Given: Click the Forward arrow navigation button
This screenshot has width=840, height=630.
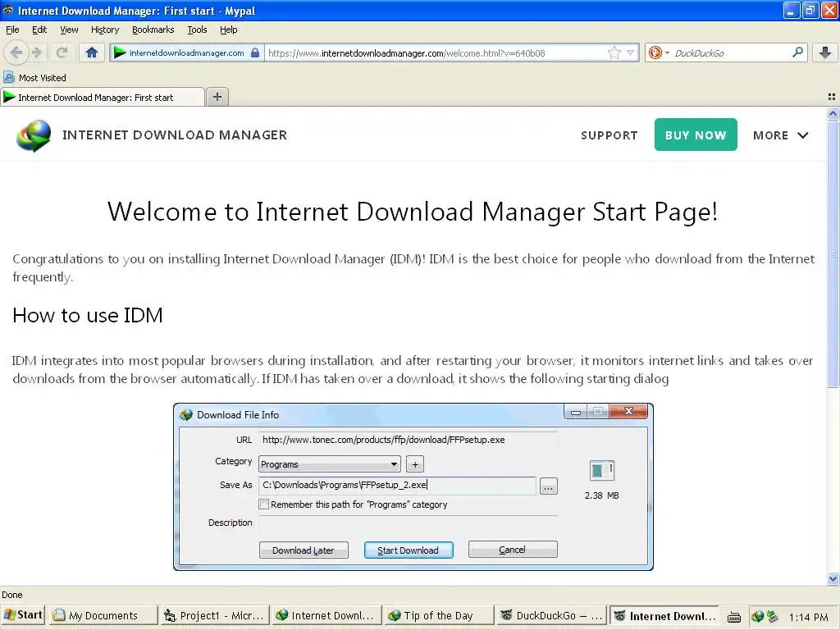Looking at the screenshot, I should pyautogui.click(x=37, y=52).
